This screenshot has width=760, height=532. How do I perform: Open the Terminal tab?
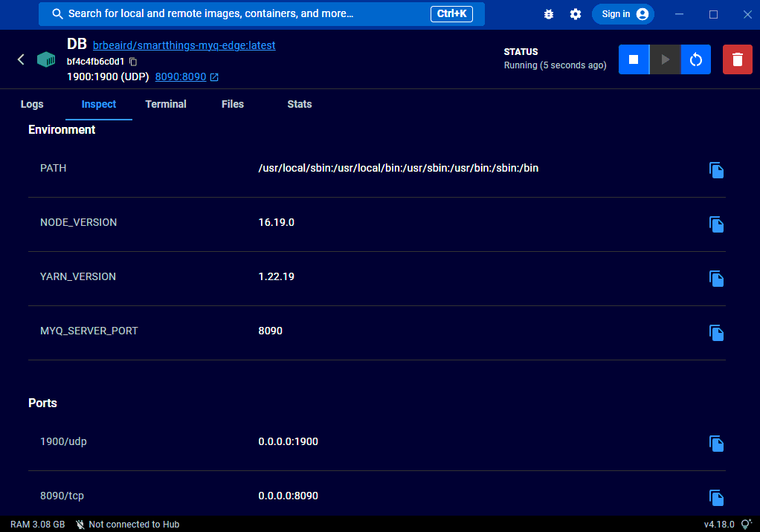[166, 104]
